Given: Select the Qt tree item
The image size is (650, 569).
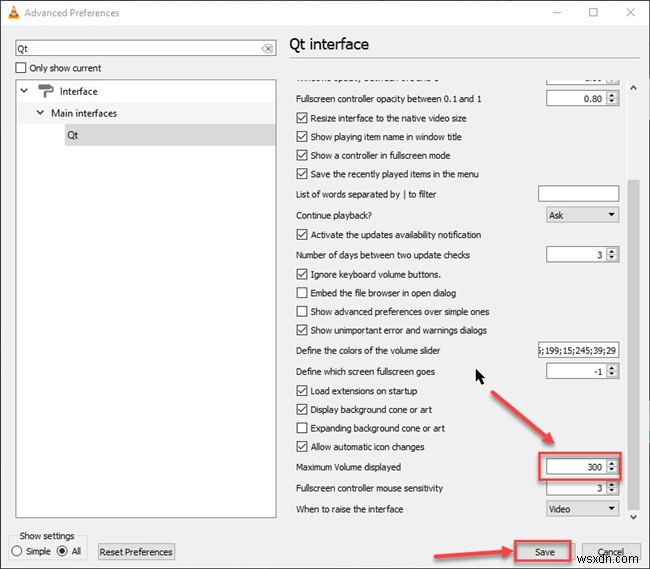Looking at the screenshot, I should 170,135.
